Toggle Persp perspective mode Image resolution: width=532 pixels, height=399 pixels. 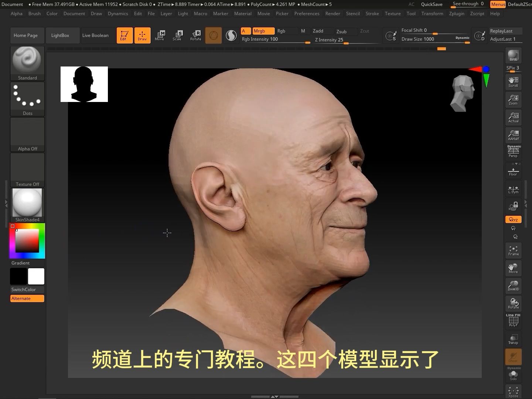[x=513, y=152]
